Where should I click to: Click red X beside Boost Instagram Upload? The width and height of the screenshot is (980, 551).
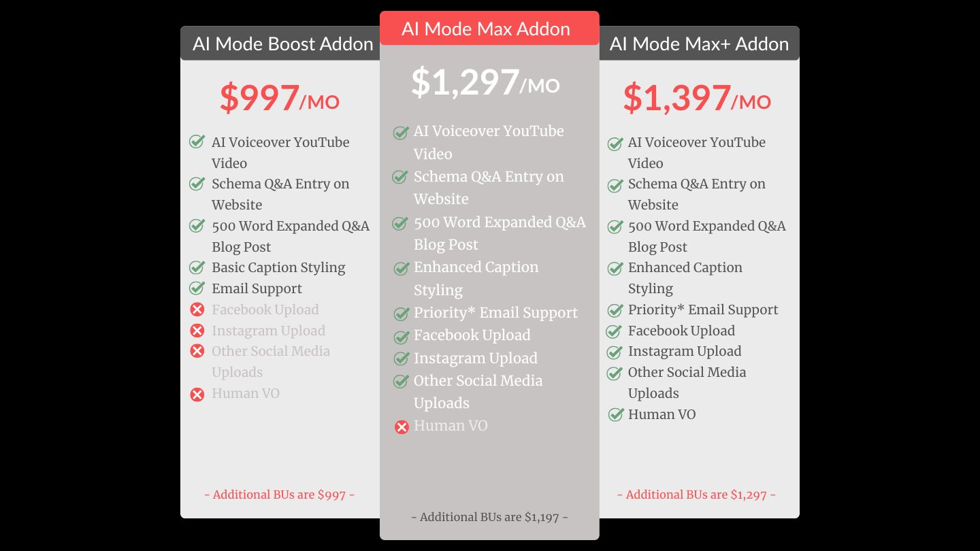197,331
